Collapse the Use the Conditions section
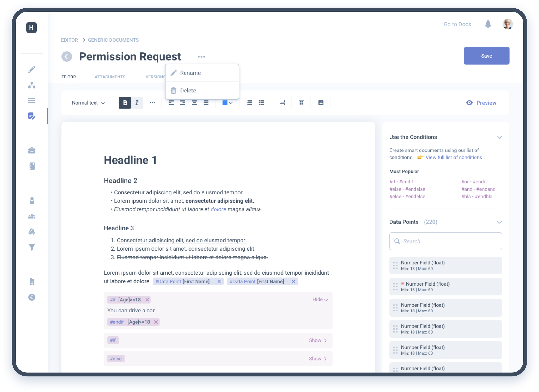This screenshot has width=539, height=392. click(500, 137)
